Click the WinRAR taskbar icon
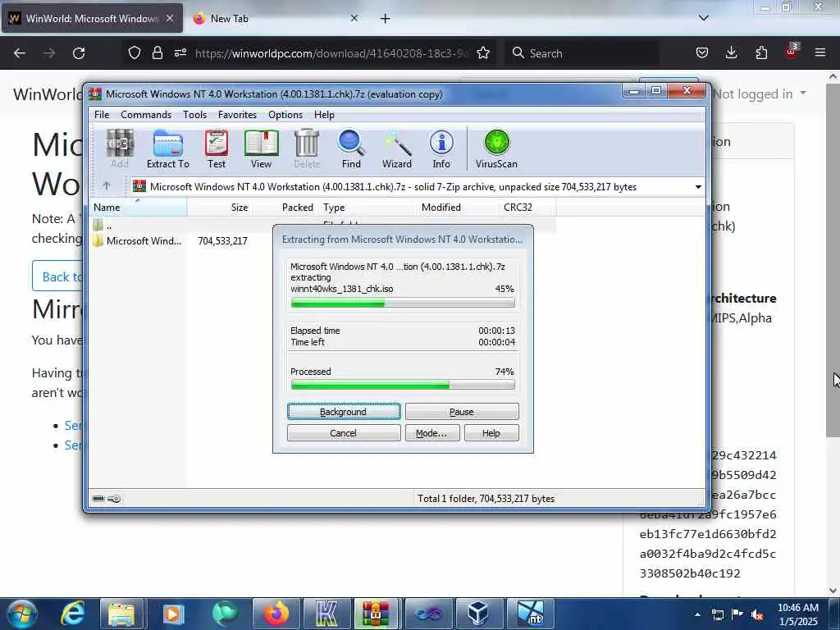Viewport: 840px width, 630px height. tap(376, 614)
